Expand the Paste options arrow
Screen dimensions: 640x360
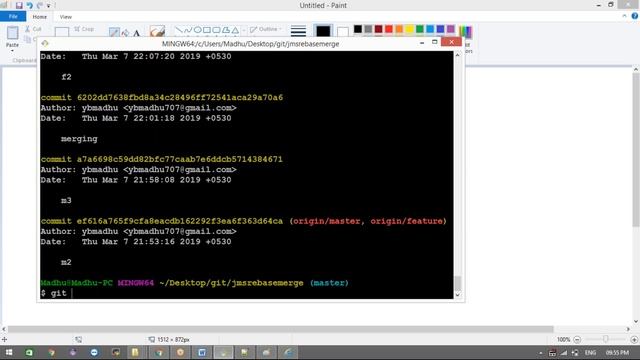pyautogui.click(x=12, y=51)
